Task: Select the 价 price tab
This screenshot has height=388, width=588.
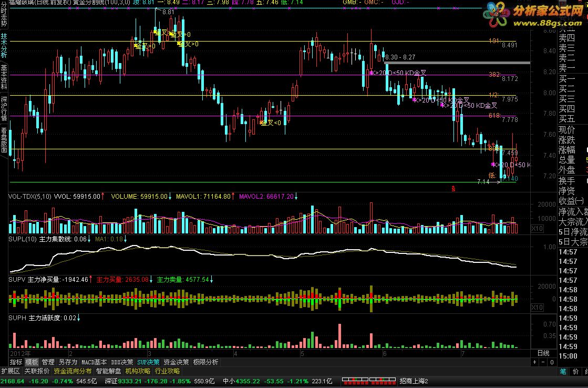Action: coord(575,372)
